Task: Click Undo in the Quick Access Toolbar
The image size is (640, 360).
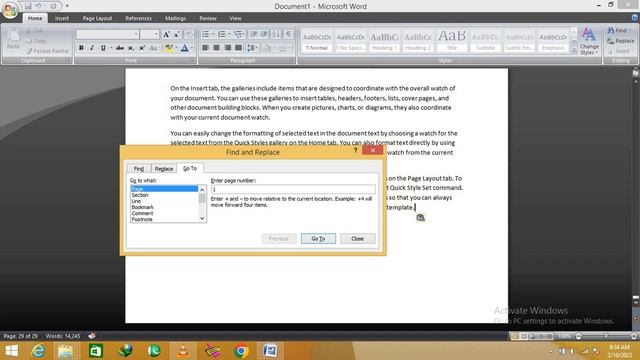Action: [x=38, y=6]
